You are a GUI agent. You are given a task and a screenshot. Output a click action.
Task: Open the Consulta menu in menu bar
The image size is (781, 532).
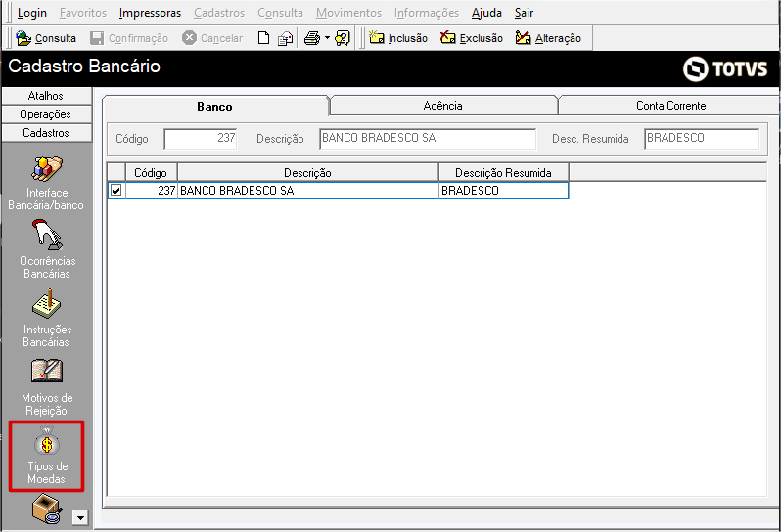(280, 13)
